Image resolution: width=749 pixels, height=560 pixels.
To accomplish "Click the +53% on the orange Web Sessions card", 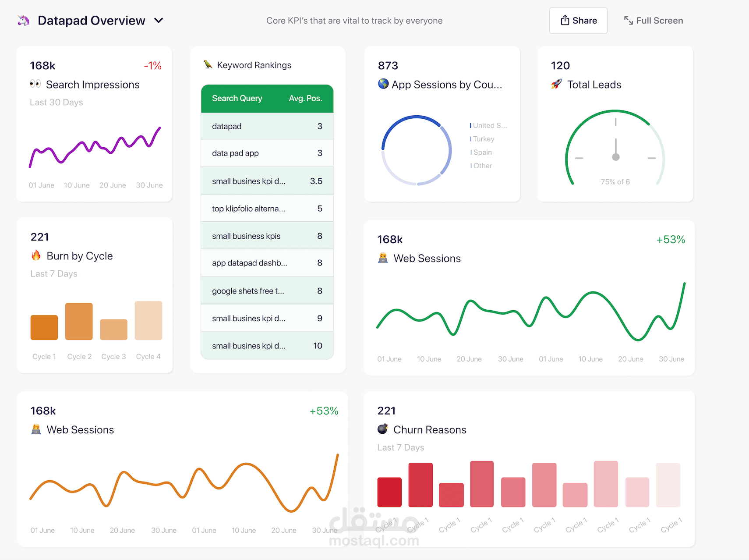I will [324, 411].
